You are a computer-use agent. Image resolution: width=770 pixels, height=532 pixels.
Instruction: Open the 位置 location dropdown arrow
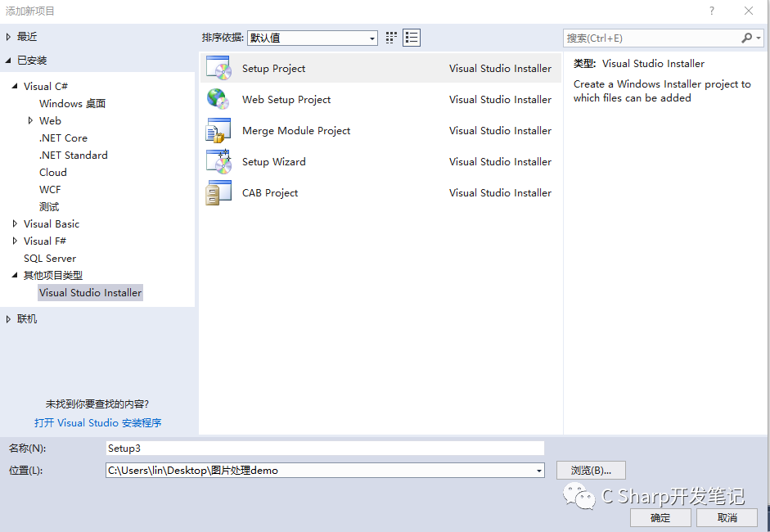538,471
